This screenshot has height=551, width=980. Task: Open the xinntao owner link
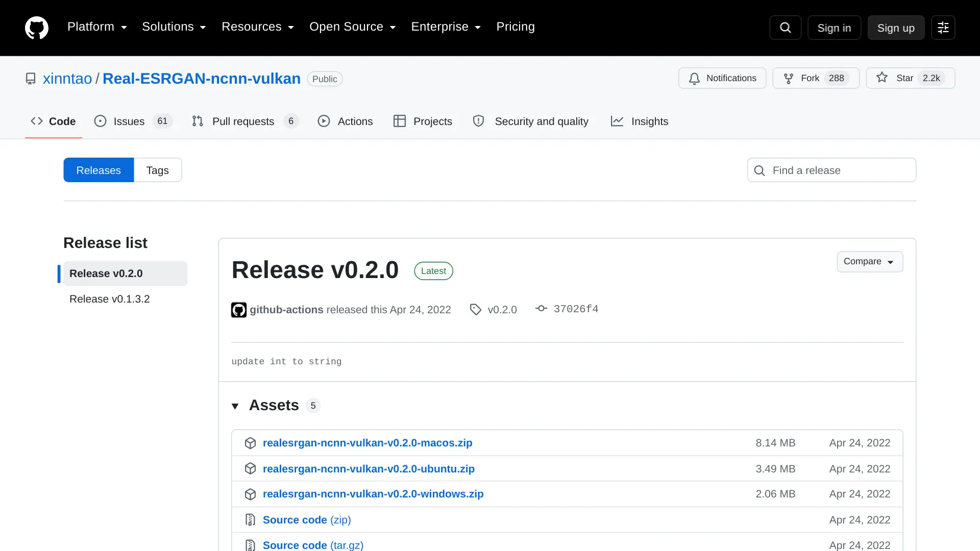[67, 79]
